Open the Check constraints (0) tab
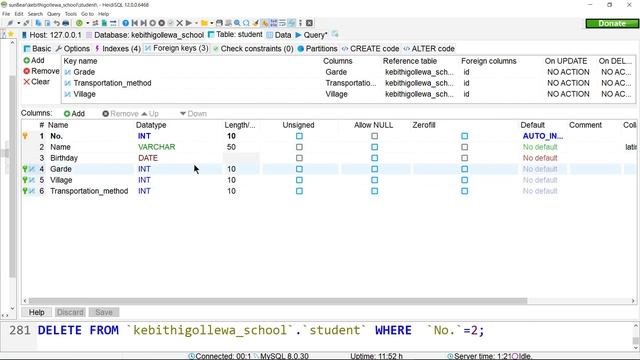This screenshot has height=360, width=640. pyautogui.click(x=253, y=49)
